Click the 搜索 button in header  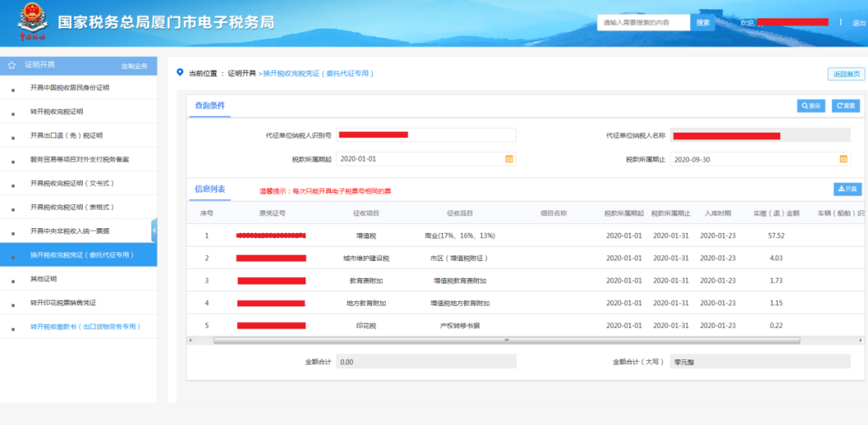pyautogui.click(x=703, y=22)
